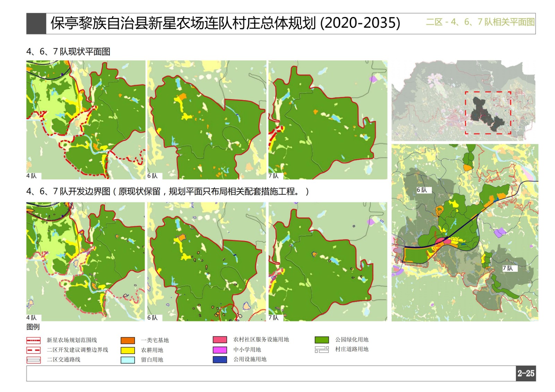This screenshot has width=555, height=392.
Task: Click the 6 队 caption under boundary map
Action: [x=153, y=318]
